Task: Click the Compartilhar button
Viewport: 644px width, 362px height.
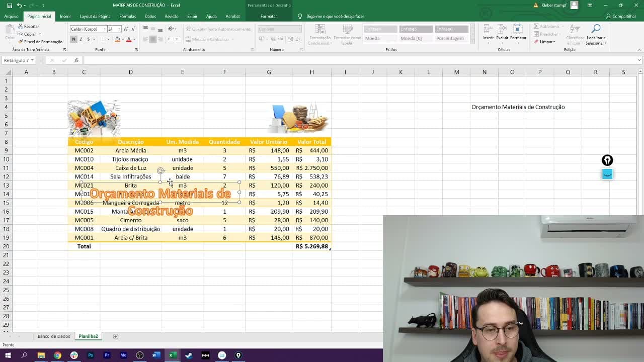Action: 621,16
